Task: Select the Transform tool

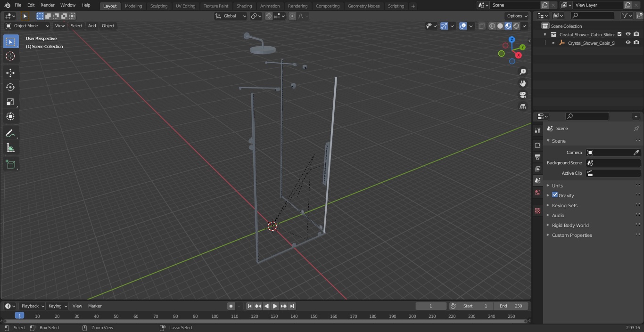Action: (x=10, y=116)
